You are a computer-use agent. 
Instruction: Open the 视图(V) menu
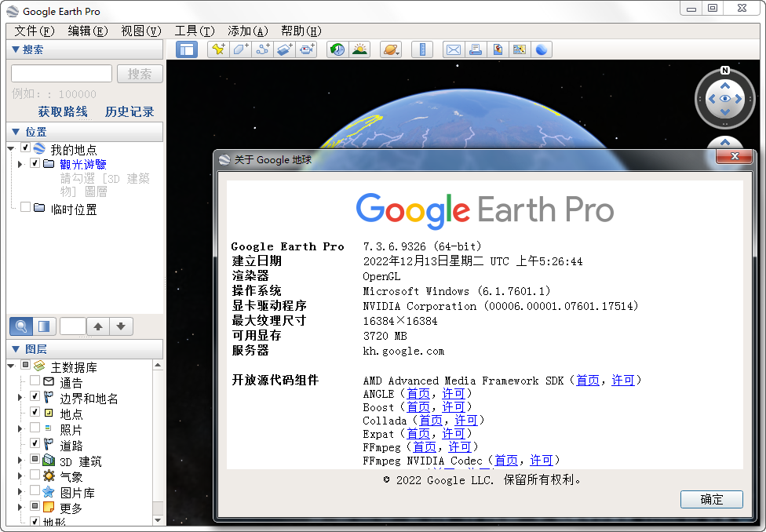140,31
